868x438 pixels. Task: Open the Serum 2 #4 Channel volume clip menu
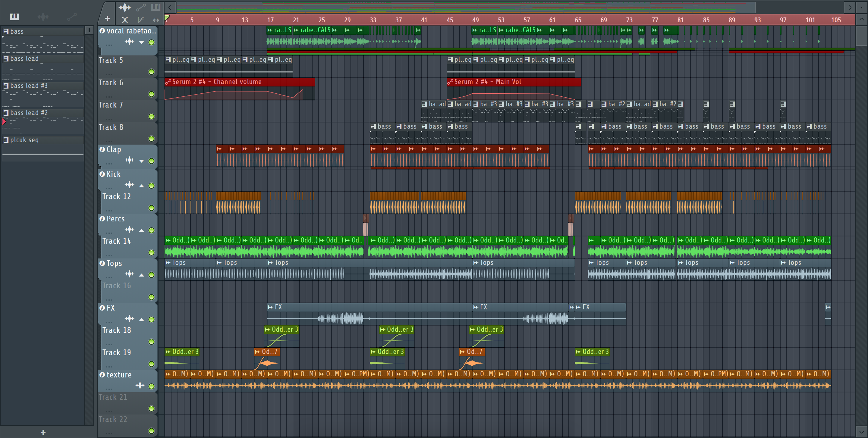(168, 82)
